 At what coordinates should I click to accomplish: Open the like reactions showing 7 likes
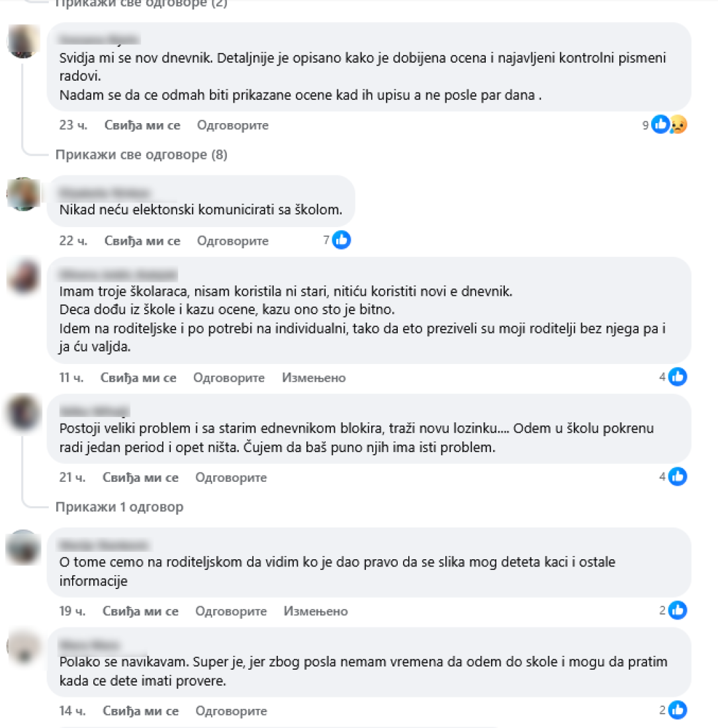[341, 240]
